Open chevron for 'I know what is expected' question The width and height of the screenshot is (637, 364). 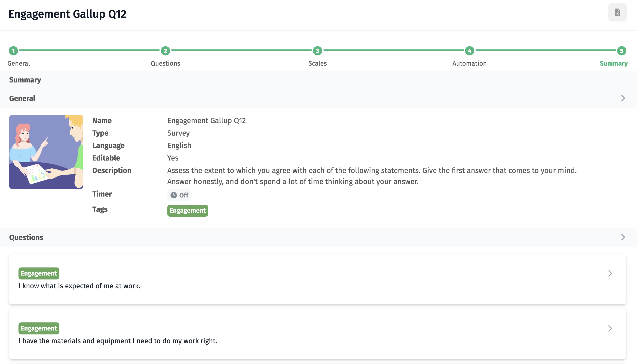(x=610, y=273)
